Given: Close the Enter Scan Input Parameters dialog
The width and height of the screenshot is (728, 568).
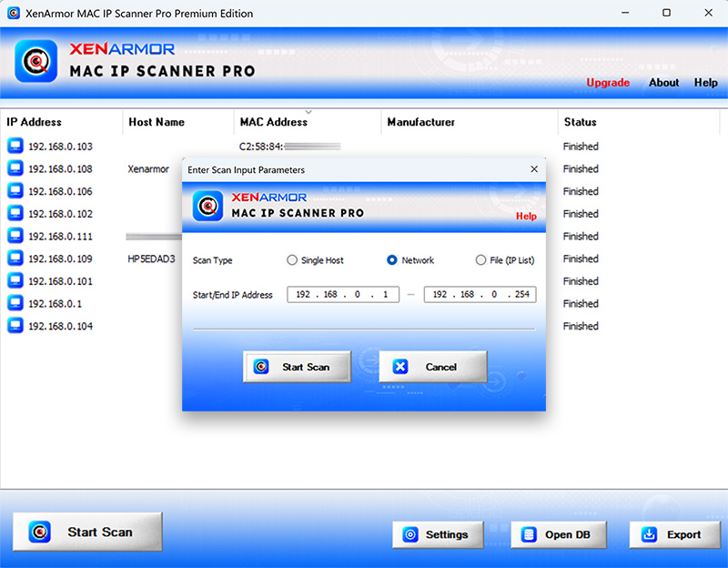Looking at the screenshot, I should (x=534, y=169).
